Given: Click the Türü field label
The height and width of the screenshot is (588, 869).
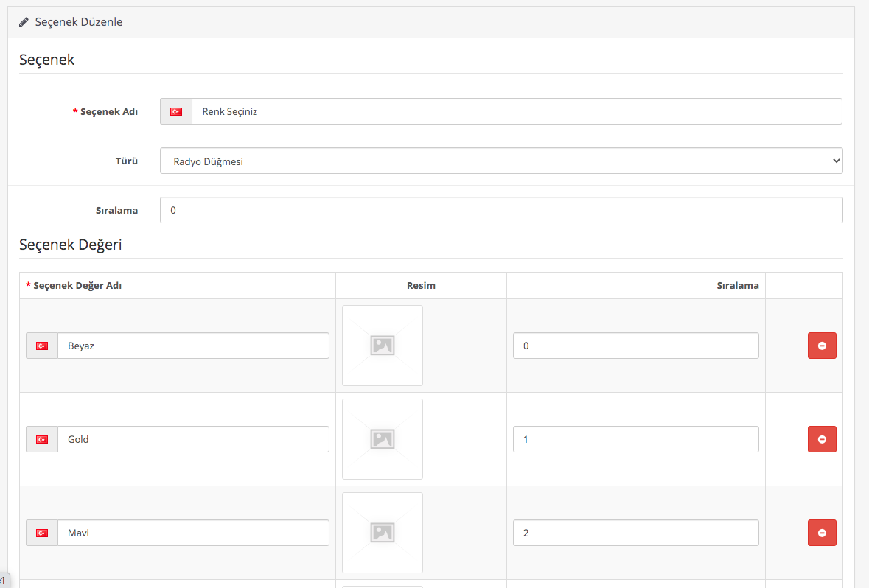Looking at the screenshot, I should (126, 161).
